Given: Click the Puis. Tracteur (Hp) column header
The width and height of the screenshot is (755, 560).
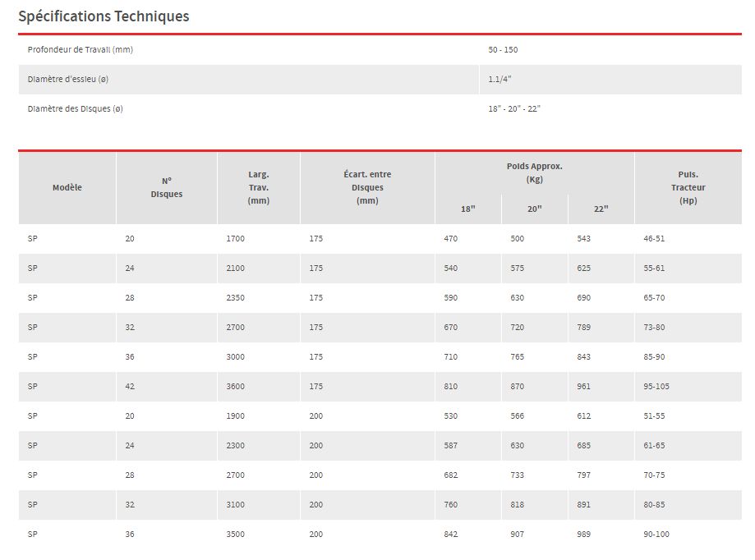Looking at the screenshot, I should [688, 188].
